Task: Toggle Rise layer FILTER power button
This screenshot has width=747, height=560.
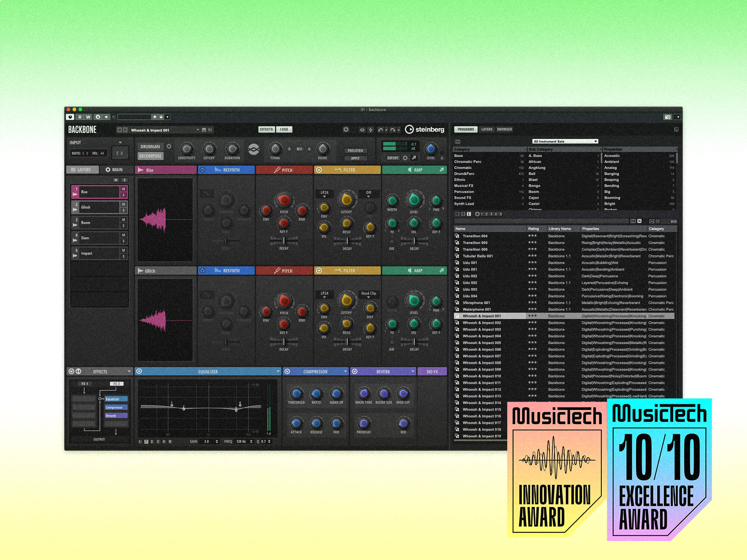Action: click(319, 170)
